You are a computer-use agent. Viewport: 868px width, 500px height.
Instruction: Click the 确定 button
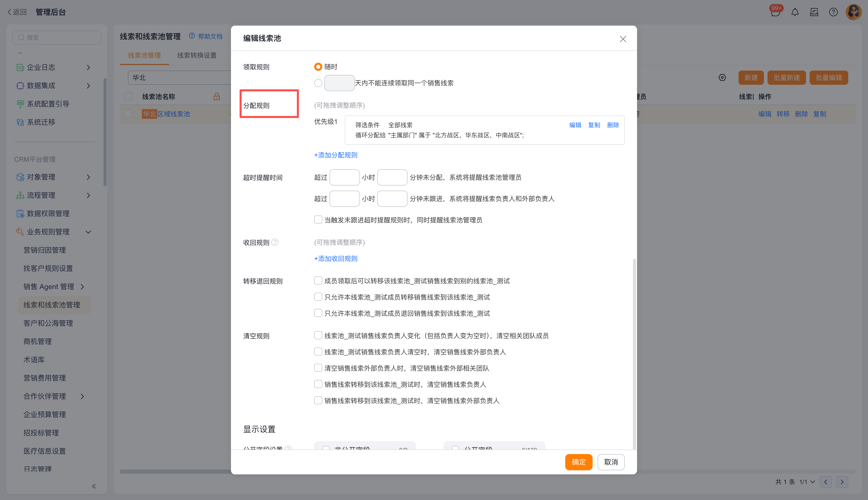pyautogui.click(x=579, y=462)
